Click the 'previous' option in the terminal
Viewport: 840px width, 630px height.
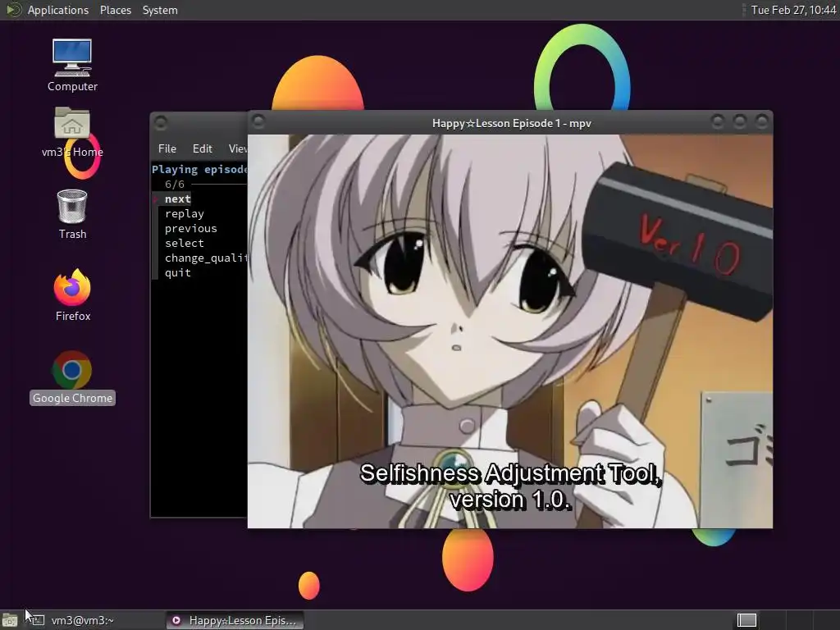190,228
